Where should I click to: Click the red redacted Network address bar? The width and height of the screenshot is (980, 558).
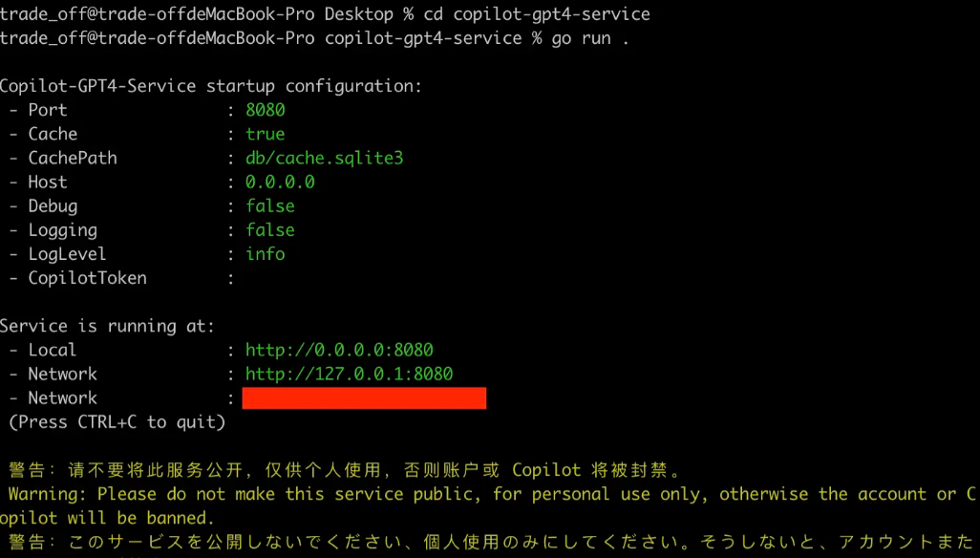364,398
